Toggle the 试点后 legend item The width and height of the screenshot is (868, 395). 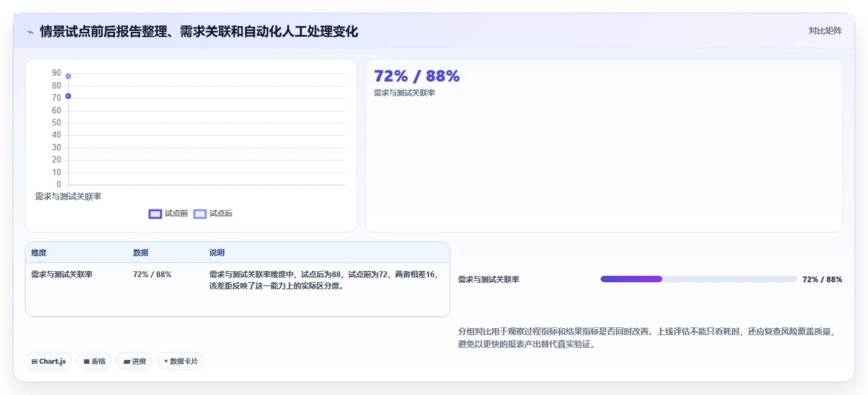point(213,214)
